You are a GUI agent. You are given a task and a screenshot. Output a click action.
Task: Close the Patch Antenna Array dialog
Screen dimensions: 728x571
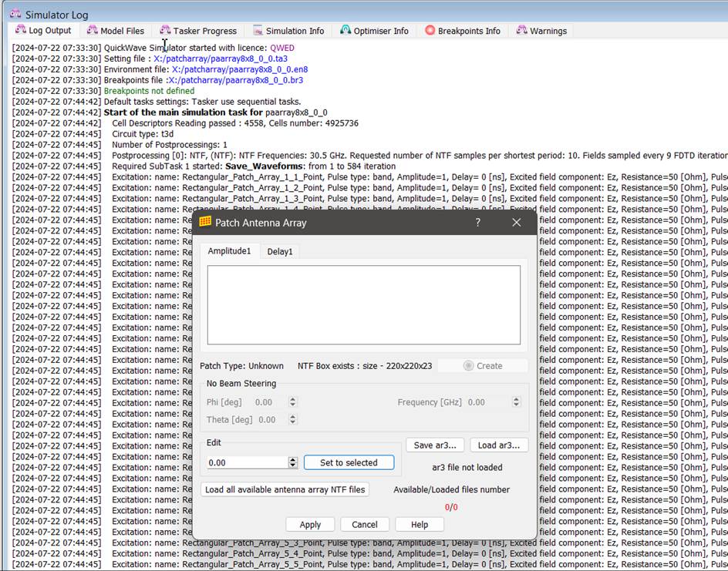516,222
